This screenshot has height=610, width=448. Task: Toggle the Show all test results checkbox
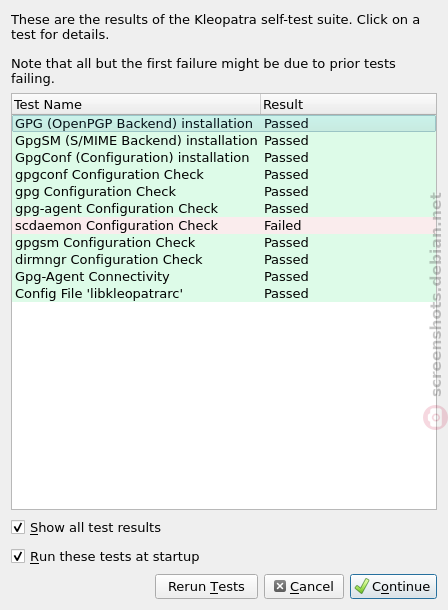point(18,528)
